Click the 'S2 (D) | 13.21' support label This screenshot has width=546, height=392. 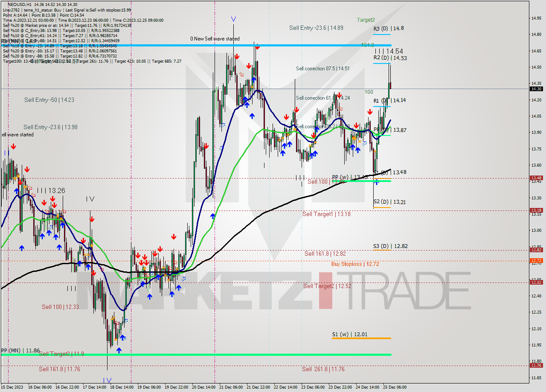click(389, 202)
